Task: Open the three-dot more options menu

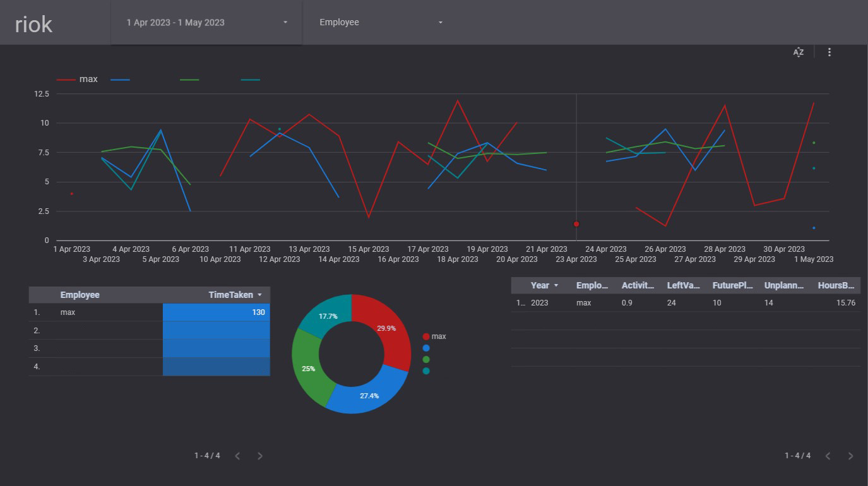Action: click(829, 52)
